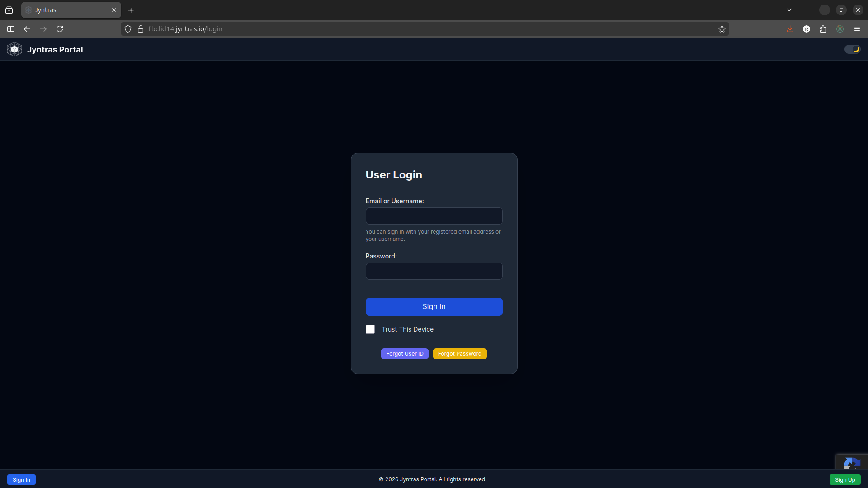Click Forgot Password button

459,354
